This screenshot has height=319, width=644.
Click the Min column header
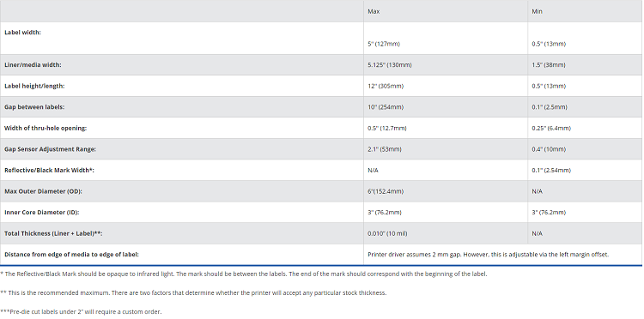click(x=537, y=11)
